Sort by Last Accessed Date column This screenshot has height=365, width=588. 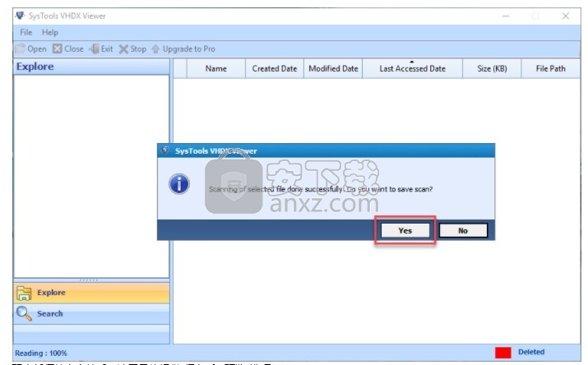pos(413,68)
